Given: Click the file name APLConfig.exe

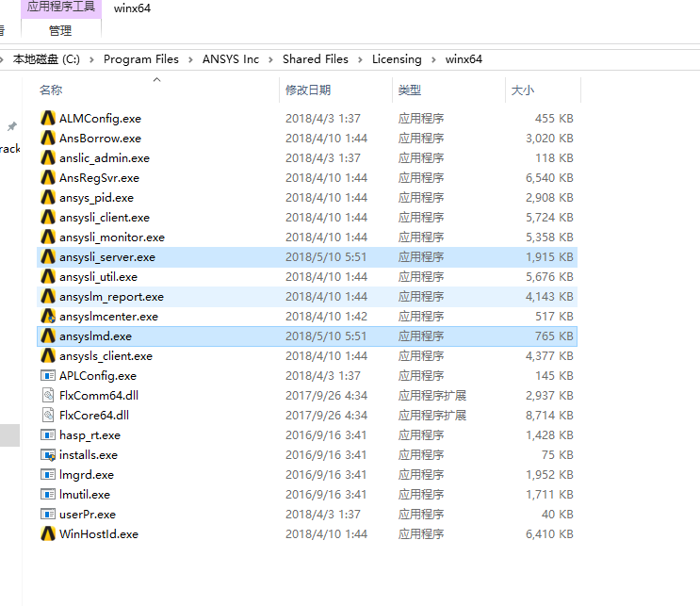Looking at the screenshot, I should tap(98, 376).
